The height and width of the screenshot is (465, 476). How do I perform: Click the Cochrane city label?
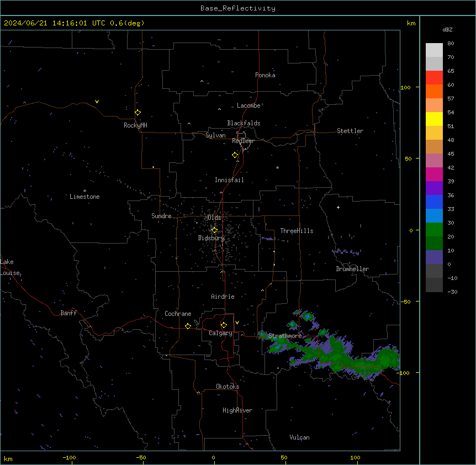[x=178, y=314]
